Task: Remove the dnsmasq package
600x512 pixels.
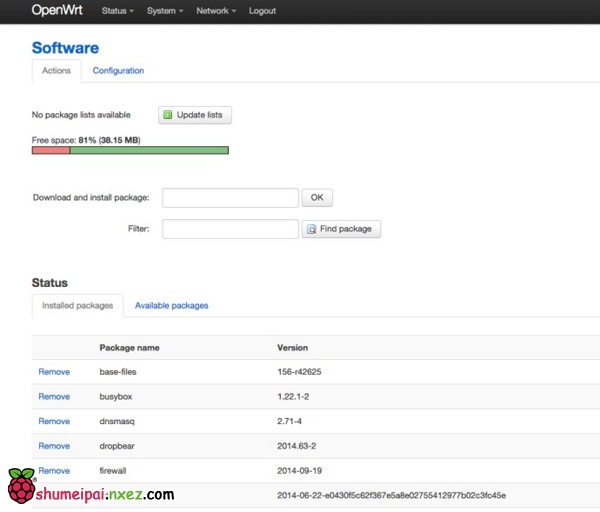Action: point(54,421)
